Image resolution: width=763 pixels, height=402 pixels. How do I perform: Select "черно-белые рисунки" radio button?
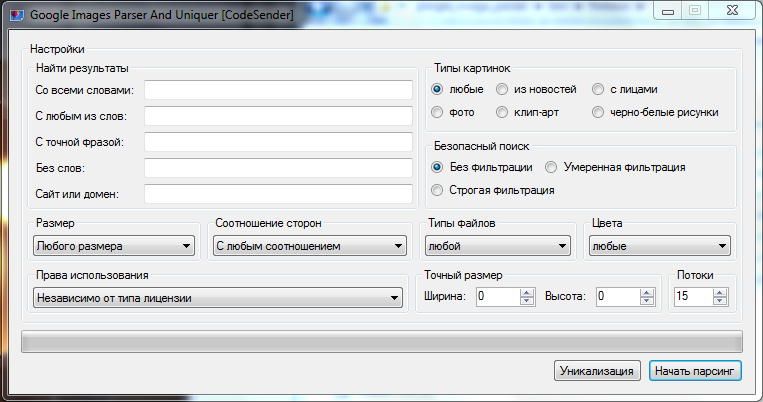coord(598,112)
